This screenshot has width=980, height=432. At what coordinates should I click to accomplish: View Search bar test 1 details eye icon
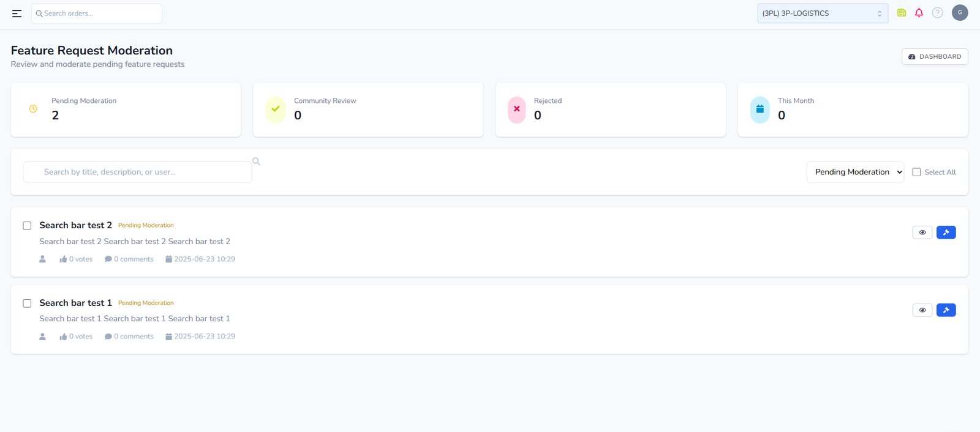tap(922, 310)
